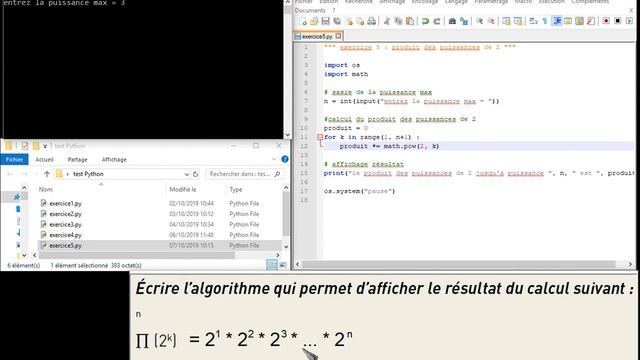Switch Explorer to large icons view

click(282, 265)
